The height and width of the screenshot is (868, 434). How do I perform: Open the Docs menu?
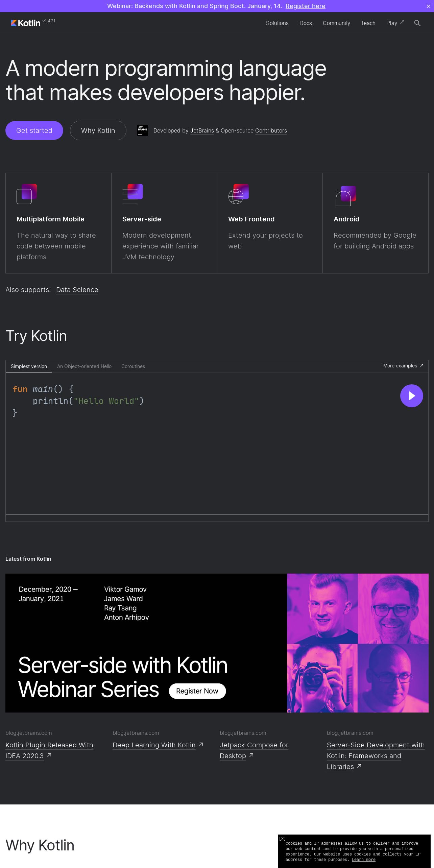[306, 23]
